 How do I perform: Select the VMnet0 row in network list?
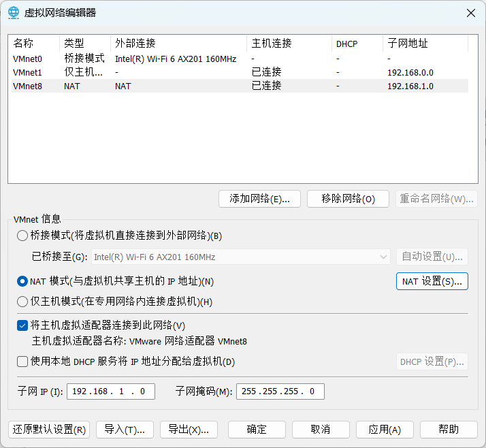(x=27, y=59)
